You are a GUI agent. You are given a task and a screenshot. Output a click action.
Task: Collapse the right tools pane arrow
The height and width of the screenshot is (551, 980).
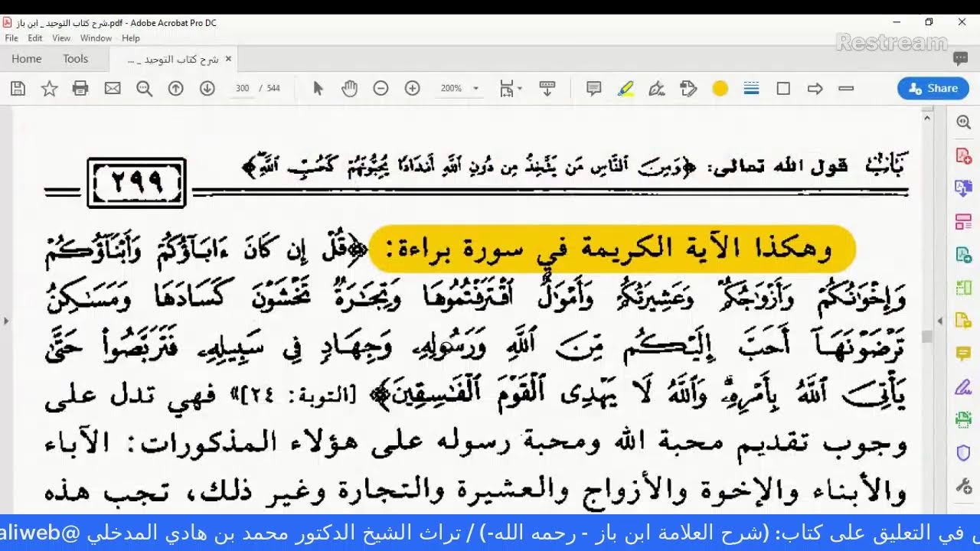tap(940, 321)
